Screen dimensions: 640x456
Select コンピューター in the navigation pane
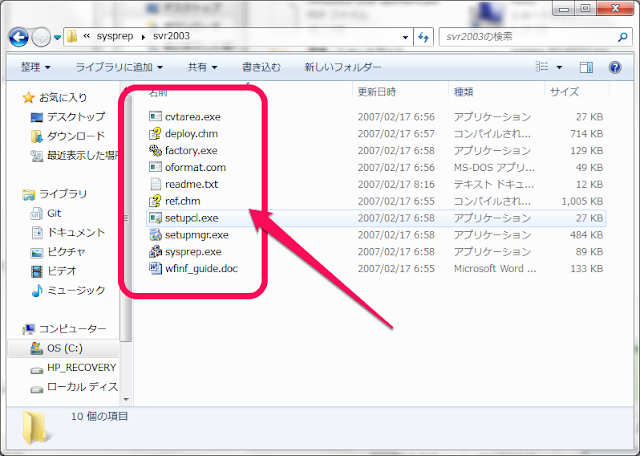pos(73,329)
